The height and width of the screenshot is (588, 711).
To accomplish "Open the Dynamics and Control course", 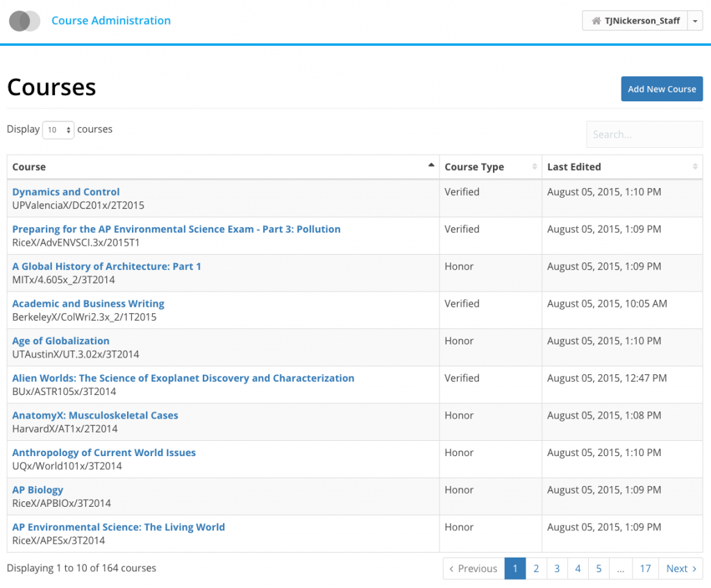I will coord(66,192).
